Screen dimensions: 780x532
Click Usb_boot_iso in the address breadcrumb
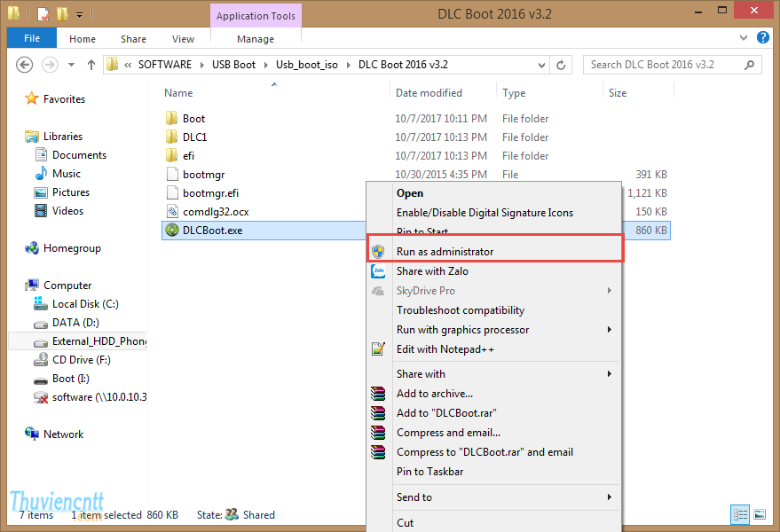pyautogui.click(x=307, y=65)
